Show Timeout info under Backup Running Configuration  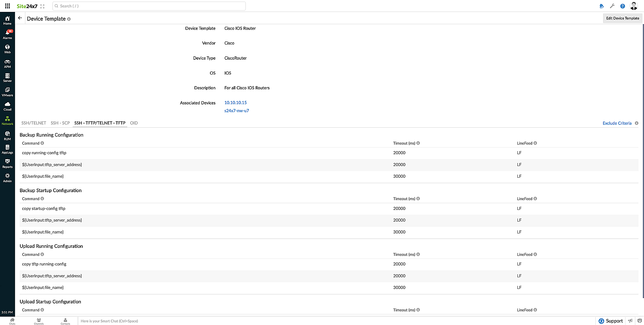pos(418,143)
